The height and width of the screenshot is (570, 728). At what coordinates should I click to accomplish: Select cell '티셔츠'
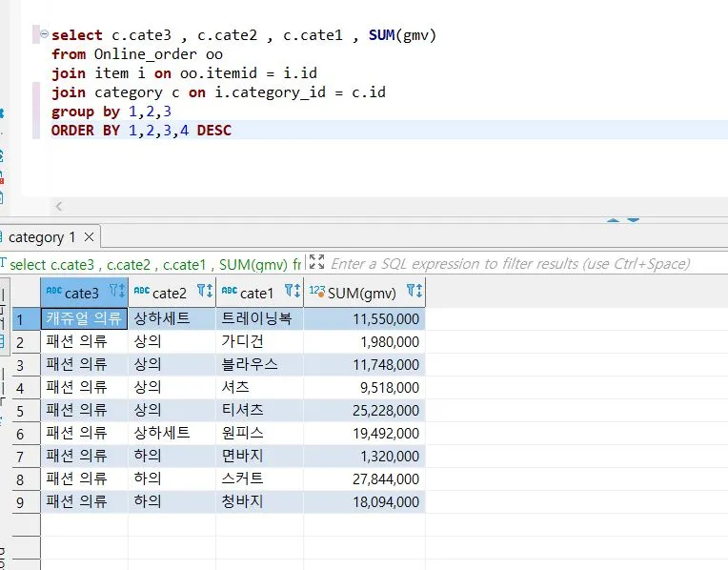point(259,410)
